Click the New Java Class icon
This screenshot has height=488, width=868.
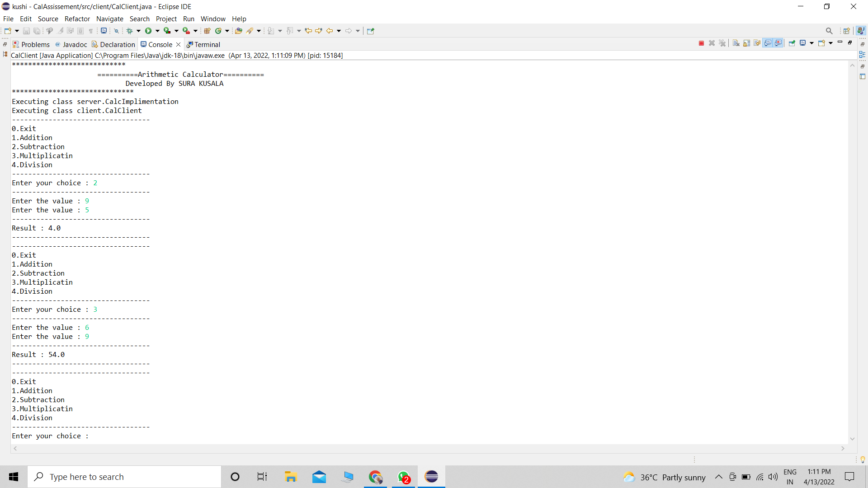[218, 31]
